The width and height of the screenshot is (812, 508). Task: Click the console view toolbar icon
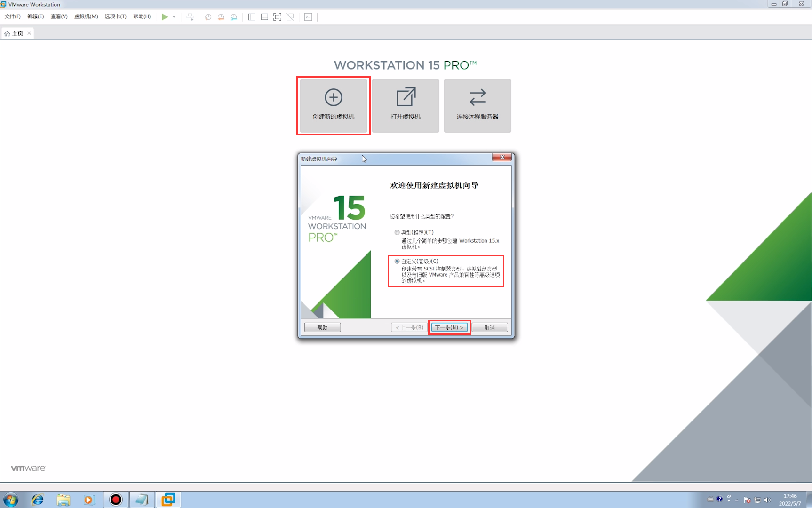[x=308, y=17]
